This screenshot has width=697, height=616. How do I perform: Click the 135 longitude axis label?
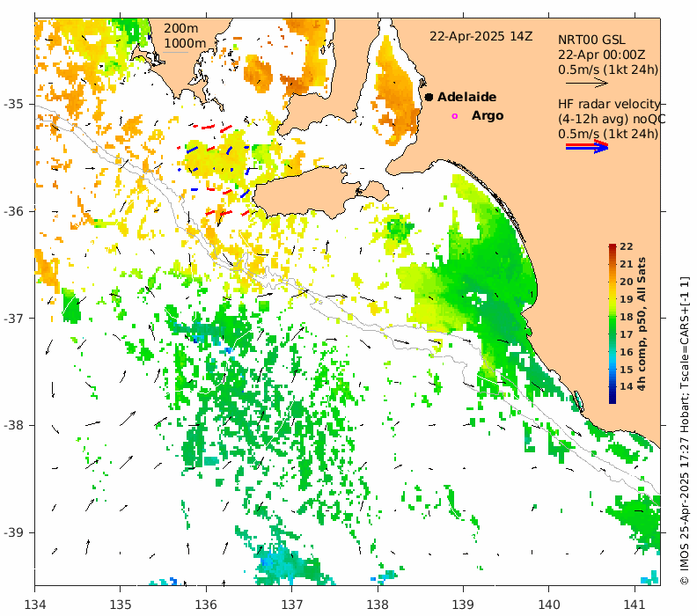coord(121,605)
